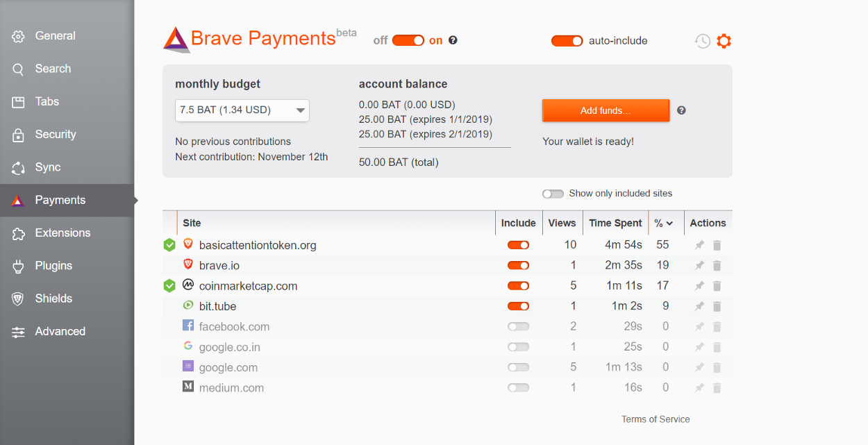Screen dimensions: 868x445
Task: Enable Show only included sites
Action: tap(553, 194)
